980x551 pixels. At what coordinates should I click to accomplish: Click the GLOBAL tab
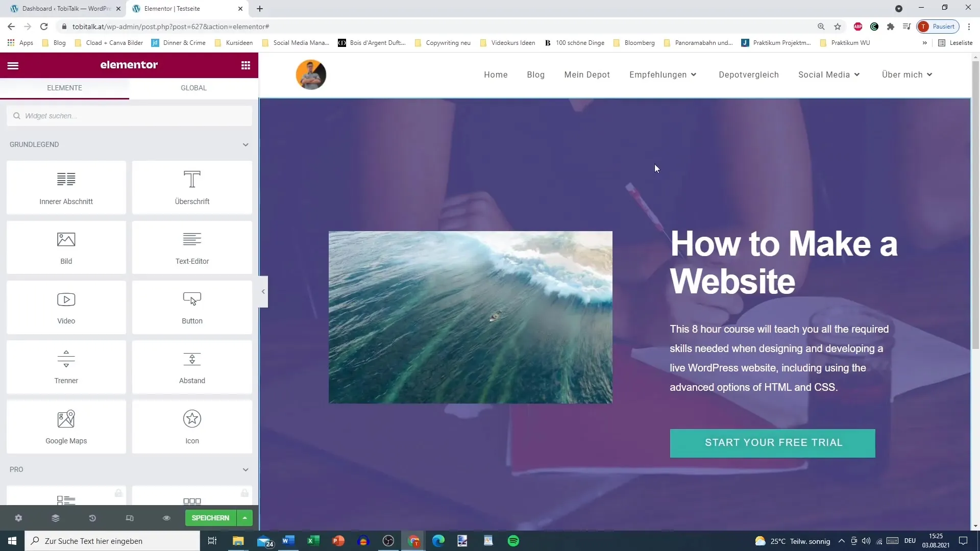(x=194, y=87)
